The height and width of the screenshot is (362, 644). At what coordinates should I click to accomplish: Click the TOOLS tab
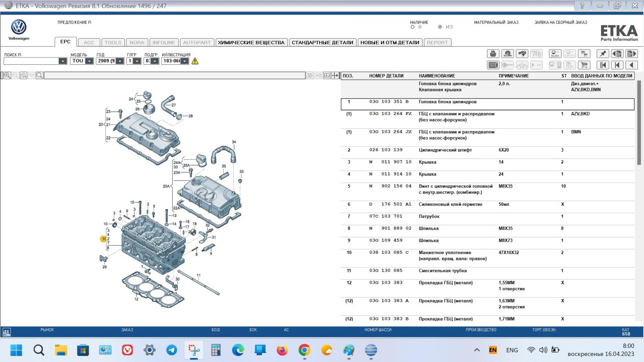coord(113,42)
